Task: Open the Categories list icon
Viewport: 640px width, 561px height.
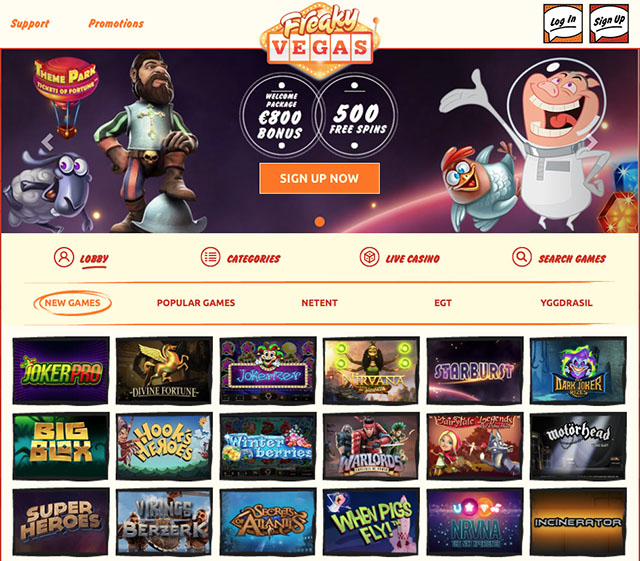Action: point(210,257)
